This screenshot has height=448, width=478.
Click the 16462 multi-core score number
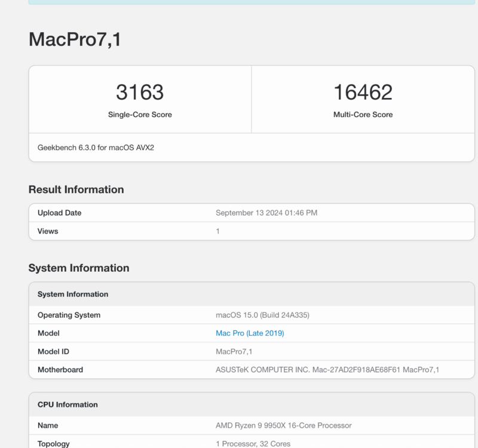click(x=363, y=93)
